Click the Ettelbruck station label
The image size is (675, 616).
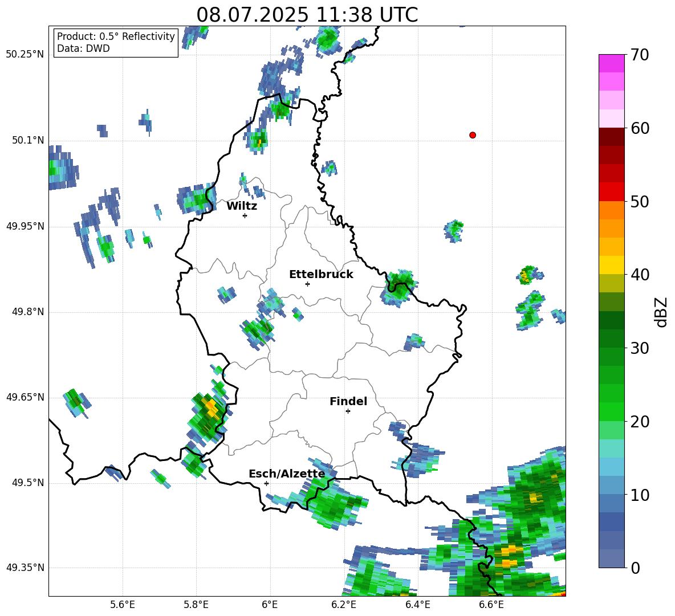point(321,275)
